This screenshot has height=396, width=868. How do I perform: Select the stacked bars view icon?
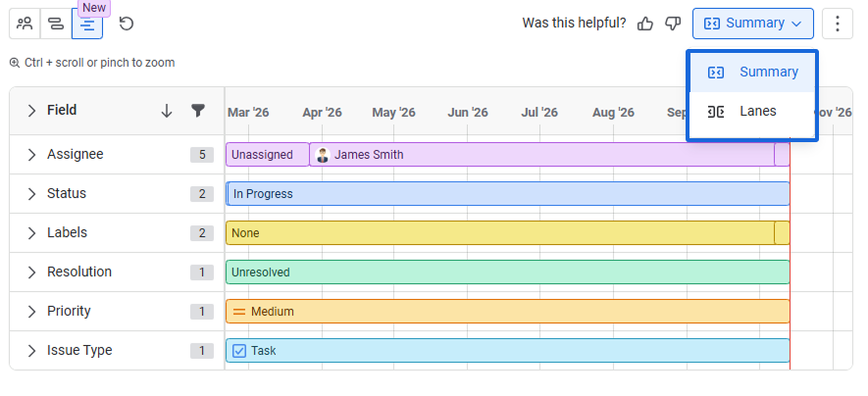click(x=56, y=24)
